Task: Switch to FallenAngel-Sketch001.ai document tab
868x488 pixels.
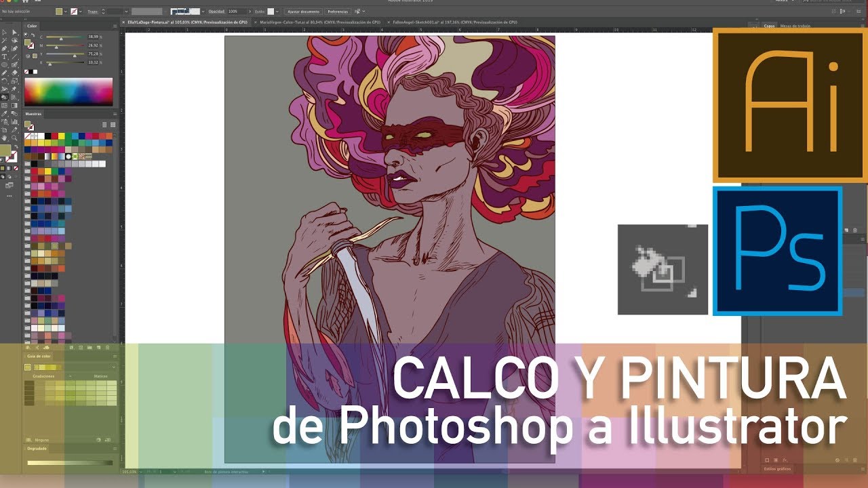Action: pos(455,22)
